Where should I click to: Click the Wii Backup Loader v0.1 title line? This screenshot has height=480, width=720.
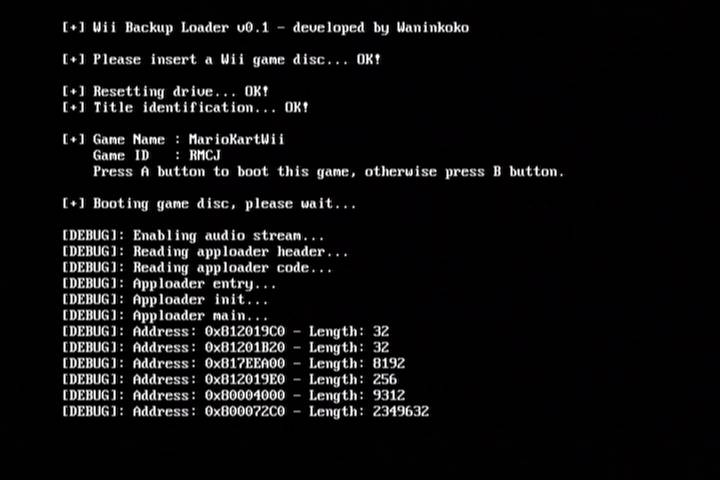pos(265,28)
